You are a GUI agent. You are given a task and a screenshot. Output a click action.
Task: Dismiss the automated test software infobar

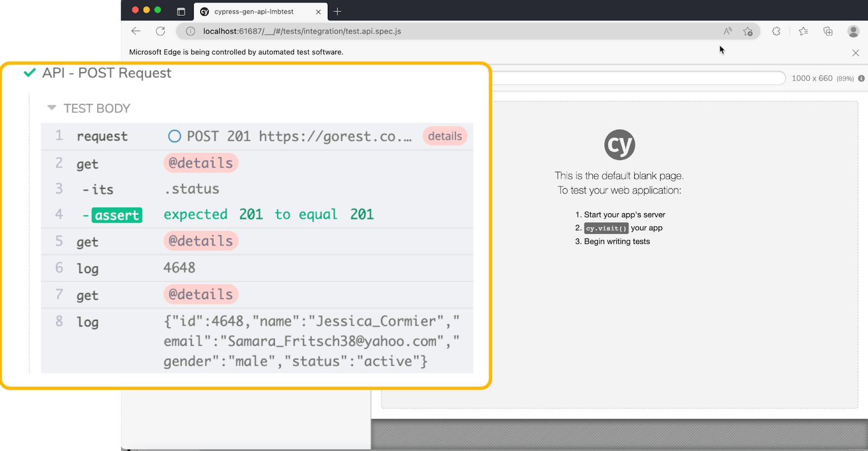coord(856,53)
